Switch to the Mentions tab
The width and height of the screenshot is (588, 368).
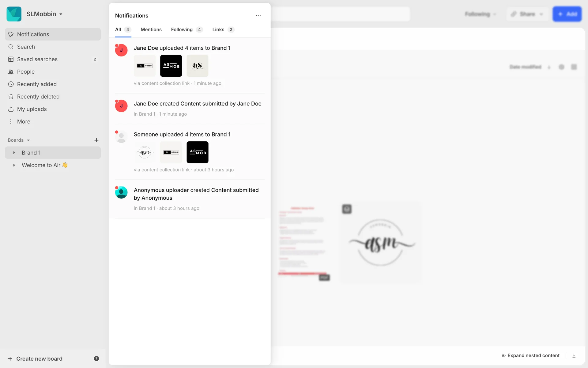tap(151, 29)
